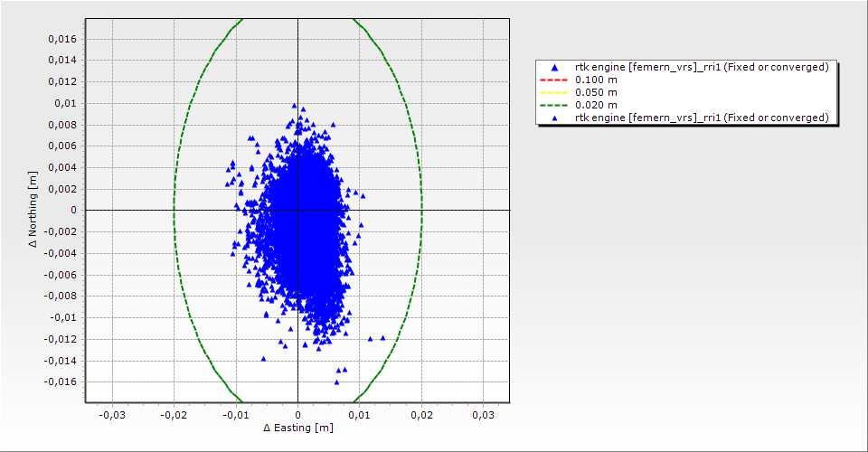Click the -0,03 tick on the easting axis
Viewport: 868px width, 452px height.
(x=111, y=414)
